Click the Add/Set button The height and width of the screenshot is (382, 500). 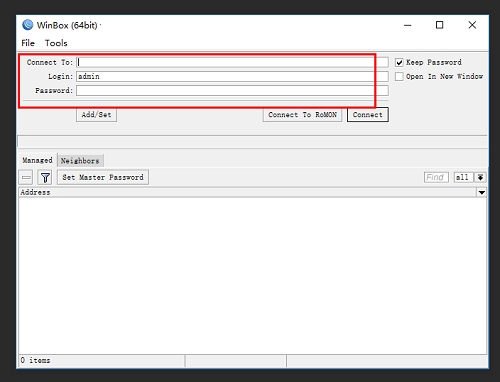[96, 115]
